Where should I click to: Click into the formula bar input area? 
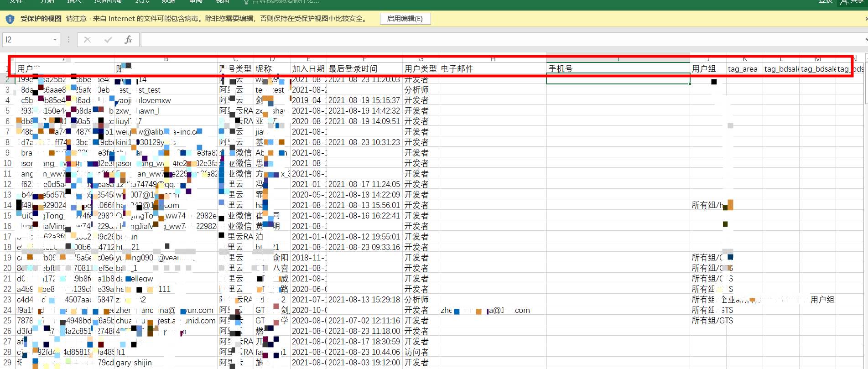pos(456,40)
